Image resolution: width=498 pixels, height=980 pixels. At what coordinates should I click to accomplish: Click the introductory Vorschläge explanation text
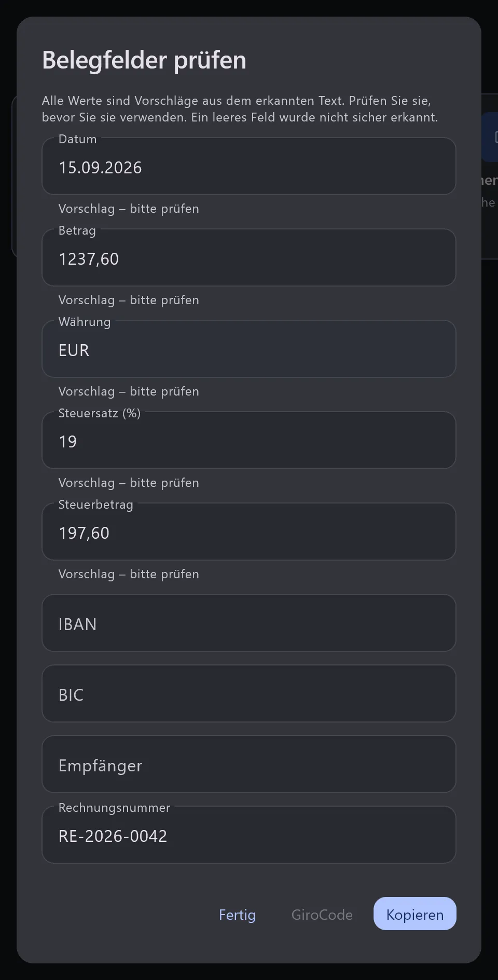(240, 109)
